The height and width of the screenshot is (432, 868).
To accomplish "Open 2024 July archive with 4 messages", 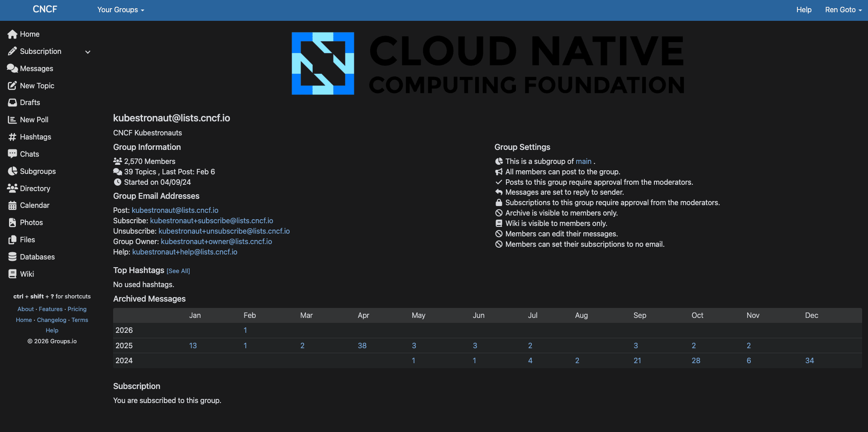I will (530, 360).
